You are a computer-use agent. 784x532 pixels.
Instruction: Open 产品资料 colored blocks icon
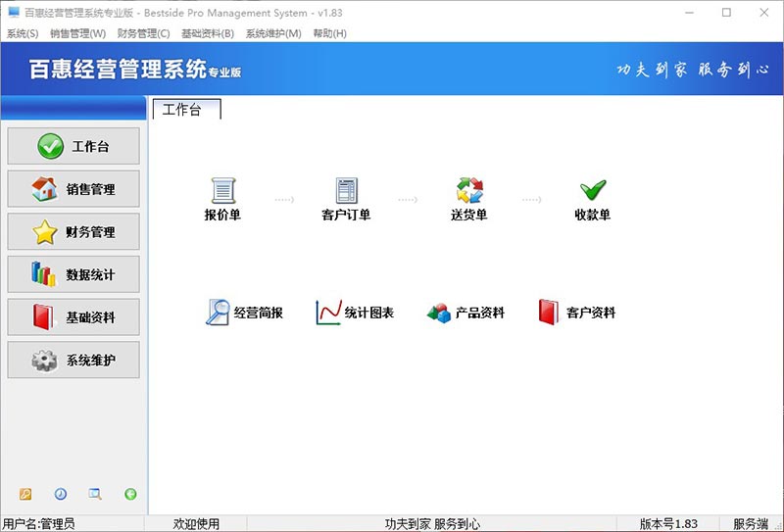(439, 313)
